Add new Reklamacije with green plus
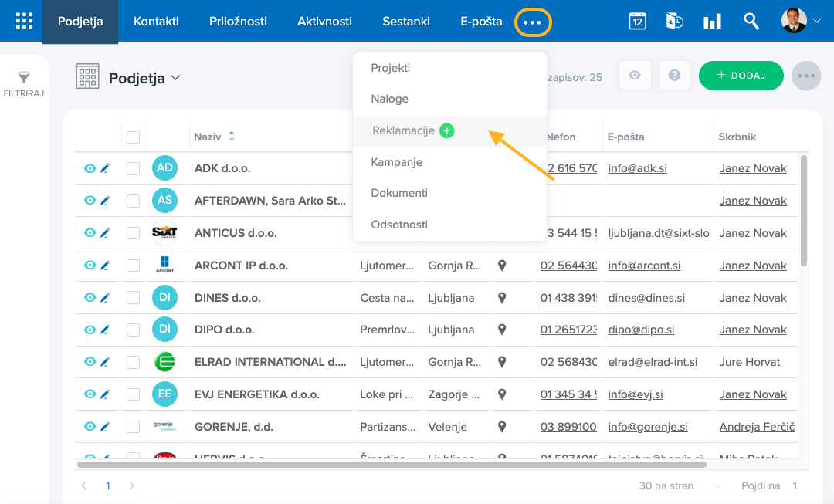The image size is (834, 504). point(446,131)
